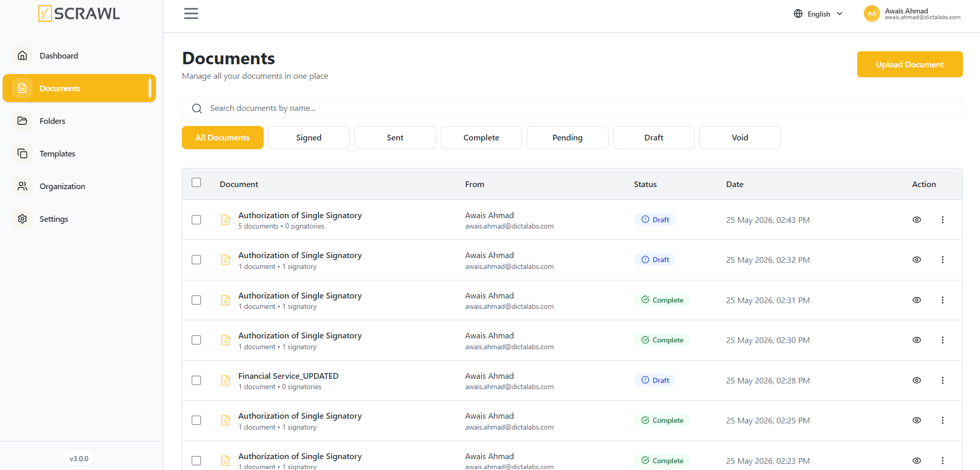Click file icon of 02:43 PM document
The image size is (980, 470).
tap(225, 220)
